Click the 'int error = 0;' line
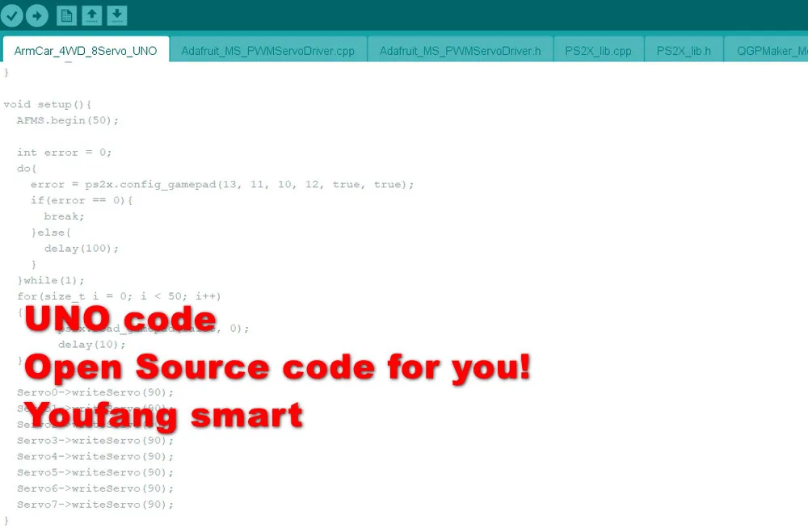 tap(64, 153)
